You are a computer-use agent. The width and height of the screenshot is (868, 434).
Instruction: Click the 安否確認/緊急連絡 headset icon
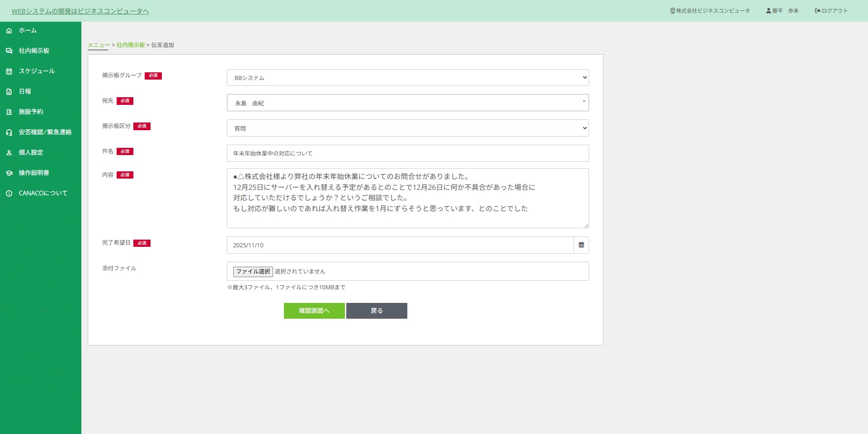[9, 132]
